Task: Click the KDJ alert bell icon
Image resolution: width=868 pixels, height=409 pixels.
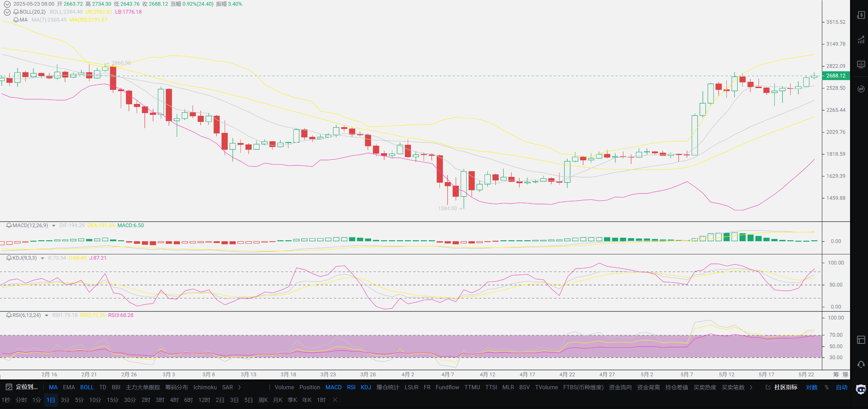Action: (x=9, y=258)
